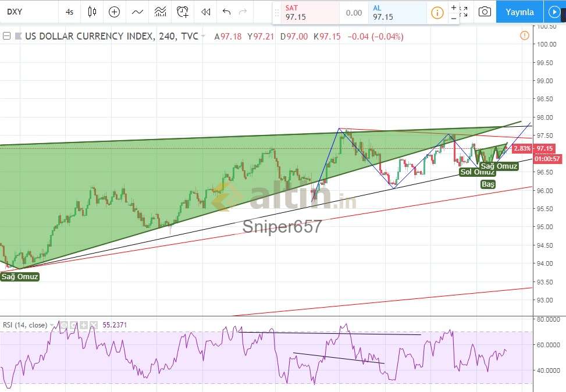
Task: Click the 'Baş' pattern label
Action: point(487,184)
